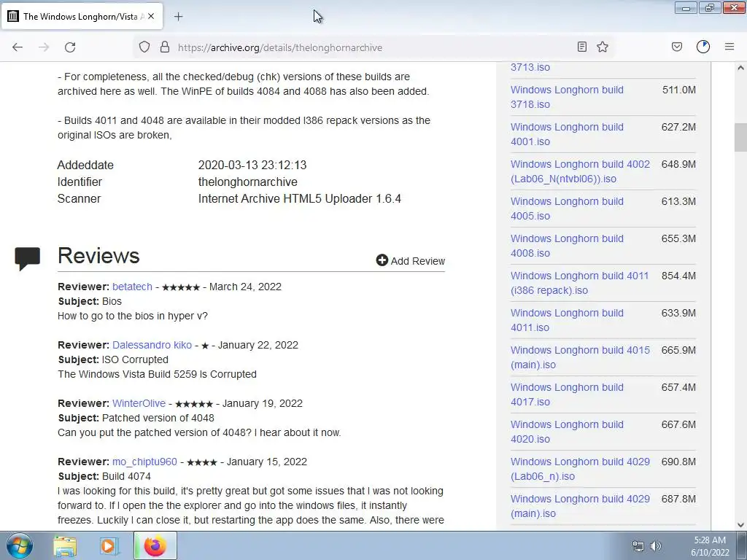Viewport: 747px width, 560px height.
Task: Click Internet Archive HTML5 Uploader 1.6.4 text
Action: click(300, 198)
